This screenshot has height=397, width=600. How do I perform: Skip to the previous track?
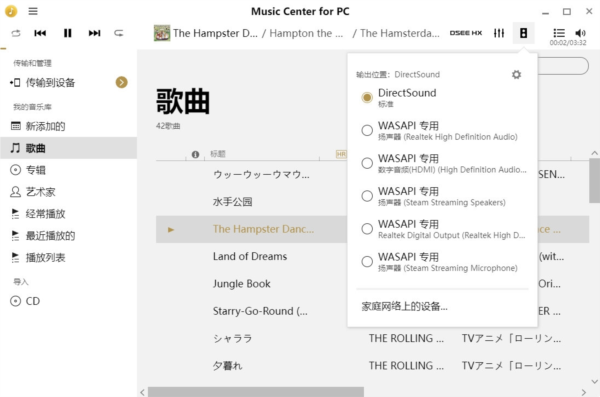(40, 33)
